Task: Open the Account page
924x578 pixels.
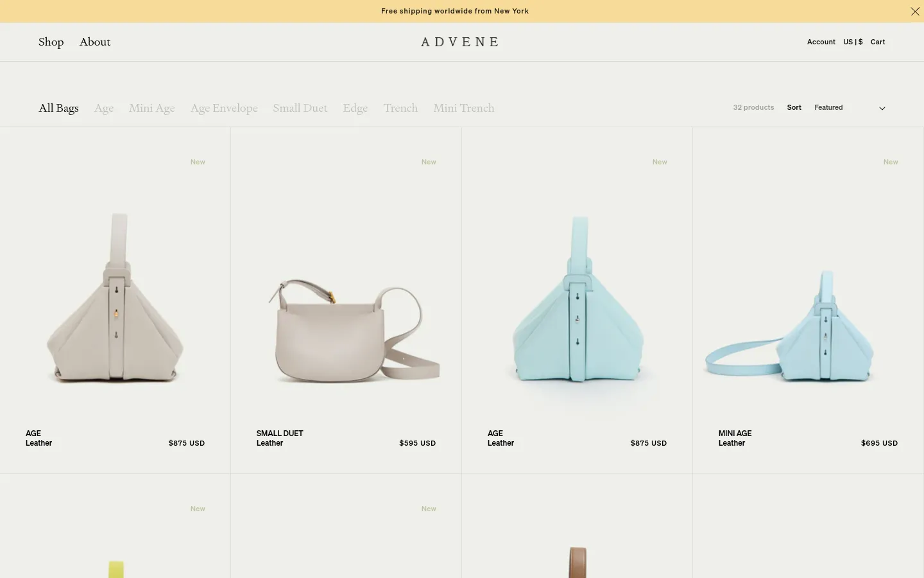Action: (x=821, y=42)
